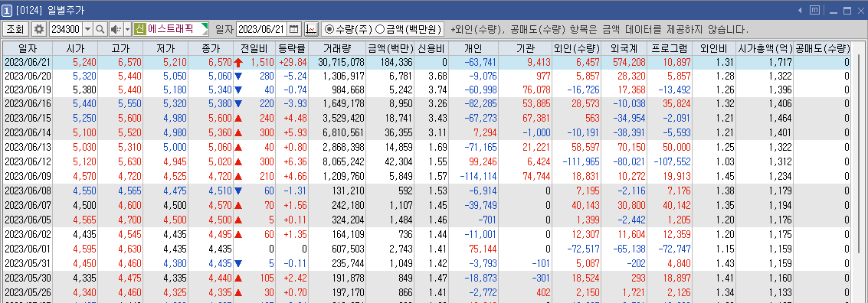Viewport: 868px width, 303px height.
Task: Click the 종가 column header
Action: (x=211, y=49)
